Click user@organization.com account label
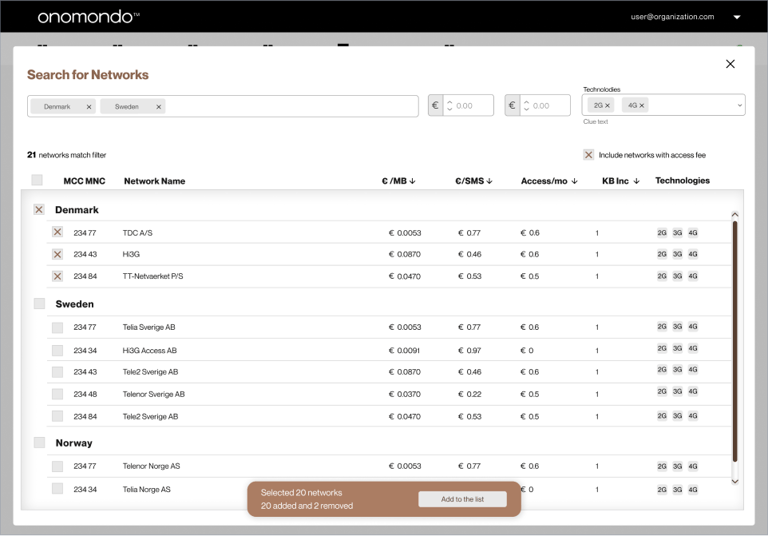The image size is (768, 536). [672, 17]
